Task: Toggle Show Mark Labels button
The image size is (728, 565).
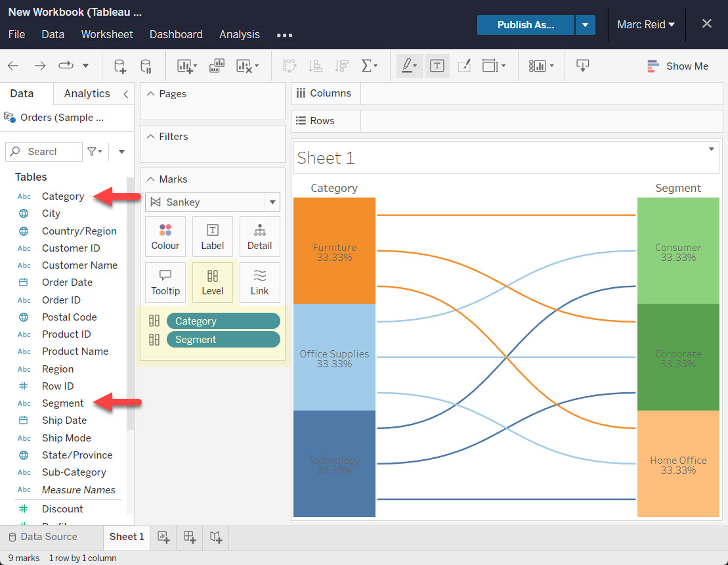Action: tap(437, 66)
